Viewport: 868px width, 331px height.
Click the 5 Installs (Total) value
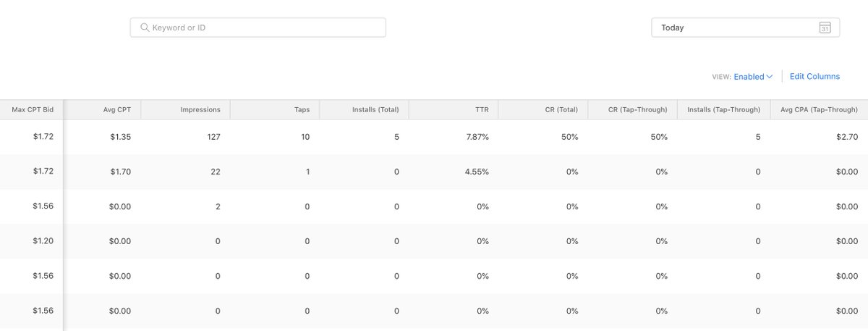pos(396,137)
